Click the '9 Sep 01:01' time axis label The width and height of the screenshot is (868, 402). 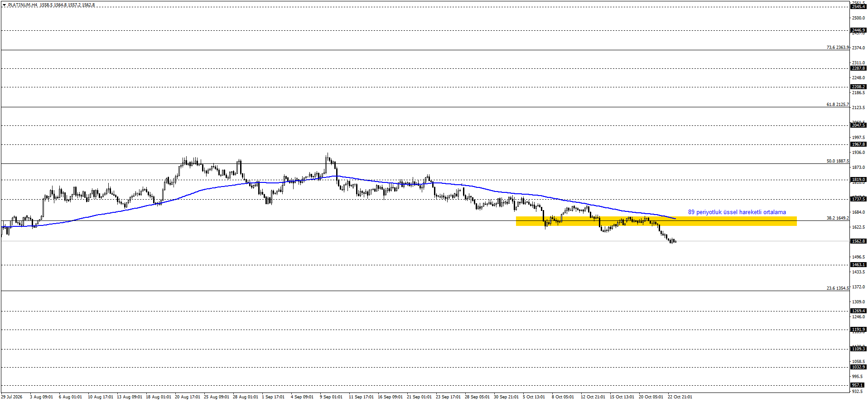click(x=331, y=397)
